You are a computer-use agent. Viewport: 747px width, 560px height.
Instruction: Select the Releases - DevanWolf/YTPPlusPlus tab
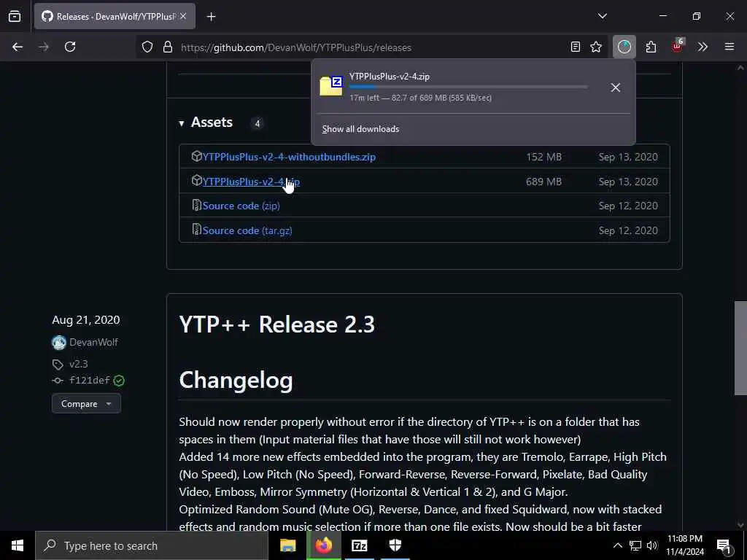point(115,16)
